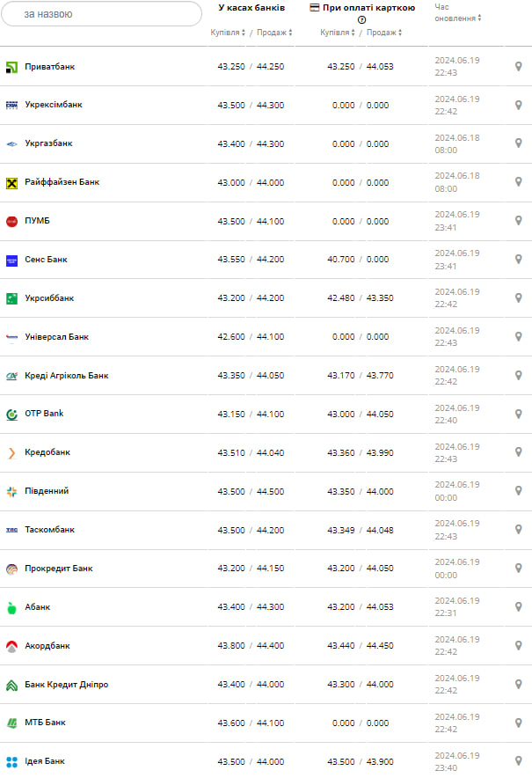532x778 pixels.
Task: Open the location pin for ПУМБ
Action: pos(518,221)
